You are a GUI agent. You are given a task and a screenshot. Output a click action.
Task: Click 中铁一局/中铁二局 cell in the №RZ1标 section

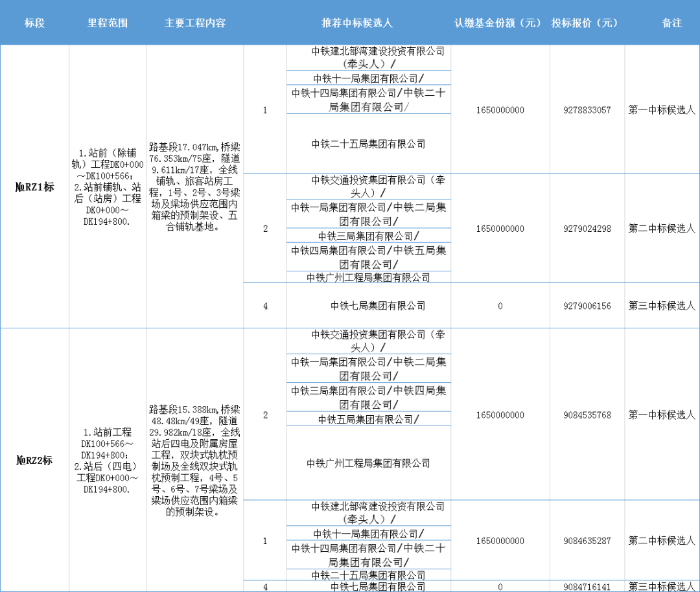pyautogui.click(x=369, y=214)
